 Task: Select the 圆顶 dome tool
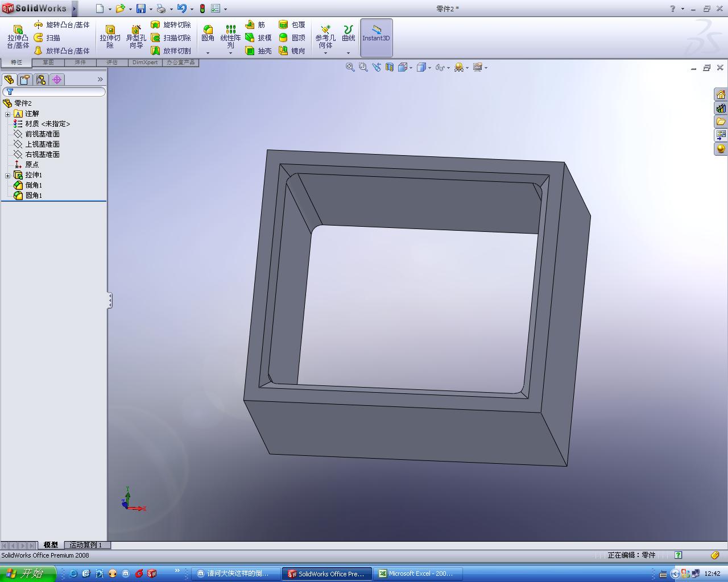point(292,38)
